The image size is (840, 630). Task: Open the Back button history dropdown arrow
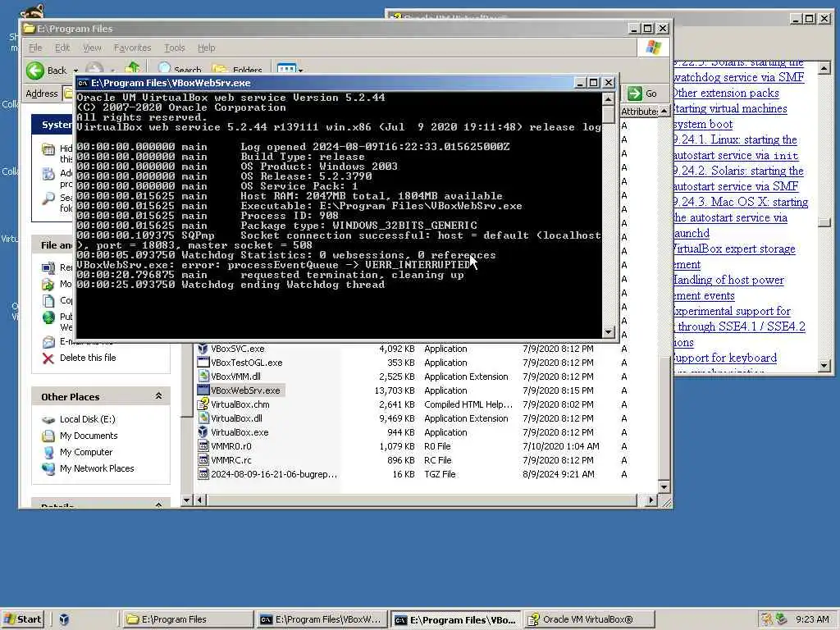point(75,71)
